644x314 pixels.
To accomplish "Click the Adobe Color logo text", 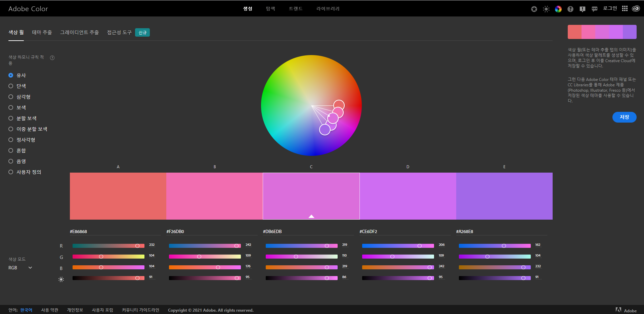I will coord(28,9).
